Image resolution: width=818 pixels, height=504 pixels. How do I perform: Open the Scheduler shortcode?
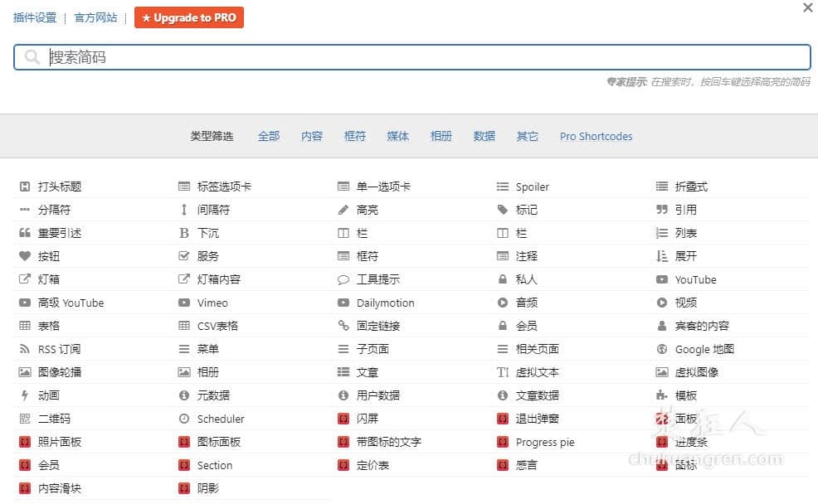221,419
